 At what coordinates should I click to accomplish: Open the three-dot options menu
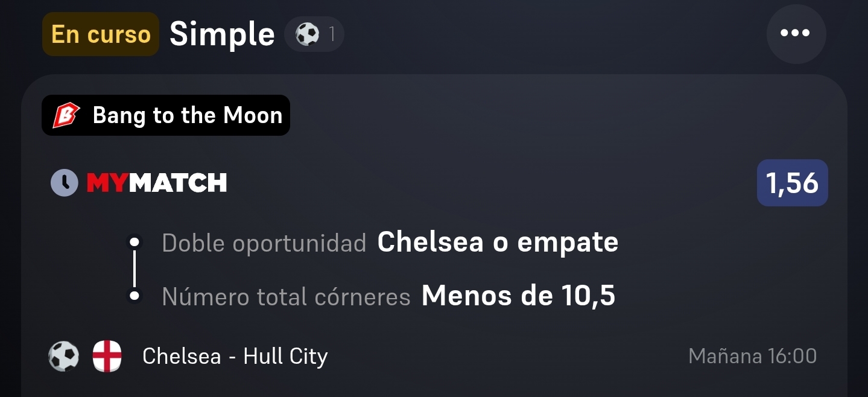(x=796, y=33)
